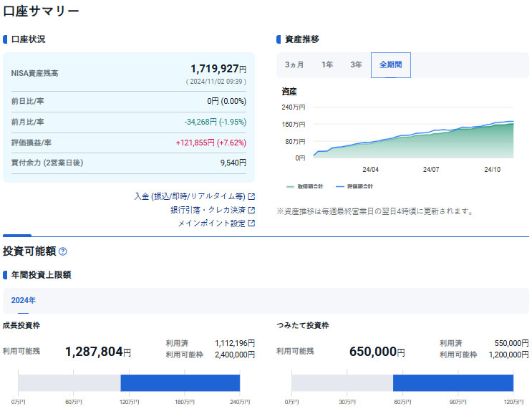
Task: Open the 入金 (振込/即時/リアルタイム等) link
Action: (190, 196)
